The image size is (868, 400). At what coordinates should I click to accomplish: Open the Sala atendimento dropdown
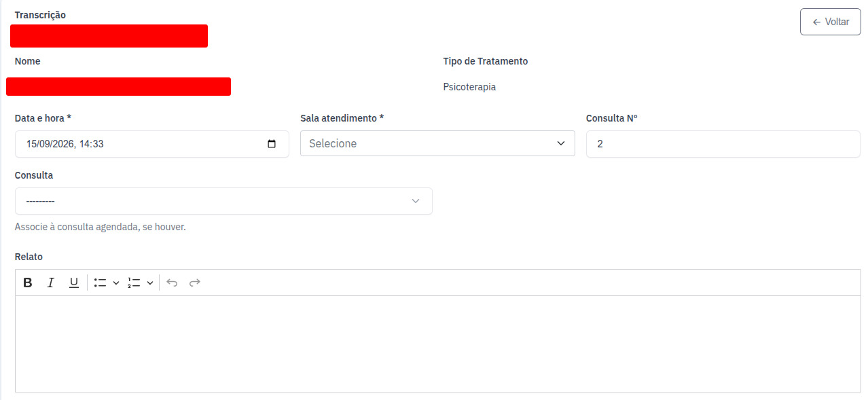(x=437, y=144)
